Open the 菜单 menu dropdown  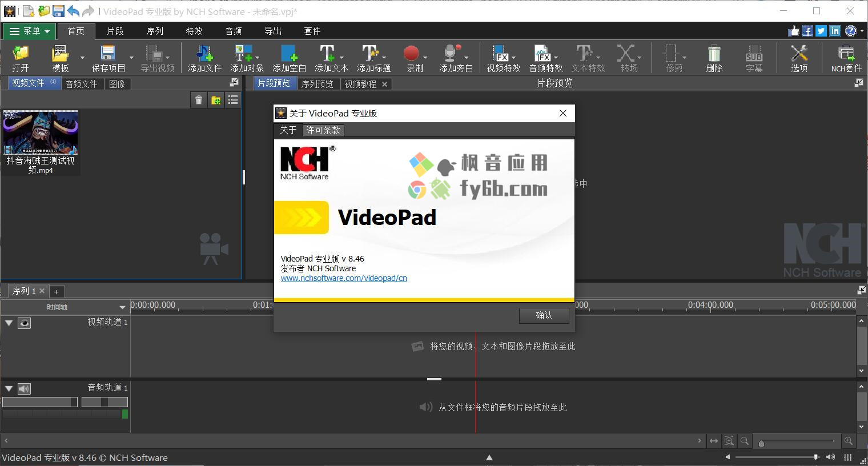coord(30,31)
